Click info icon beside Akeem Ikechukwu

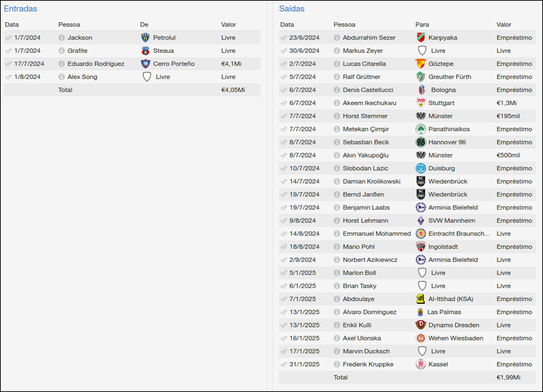[x=337, y=103]
